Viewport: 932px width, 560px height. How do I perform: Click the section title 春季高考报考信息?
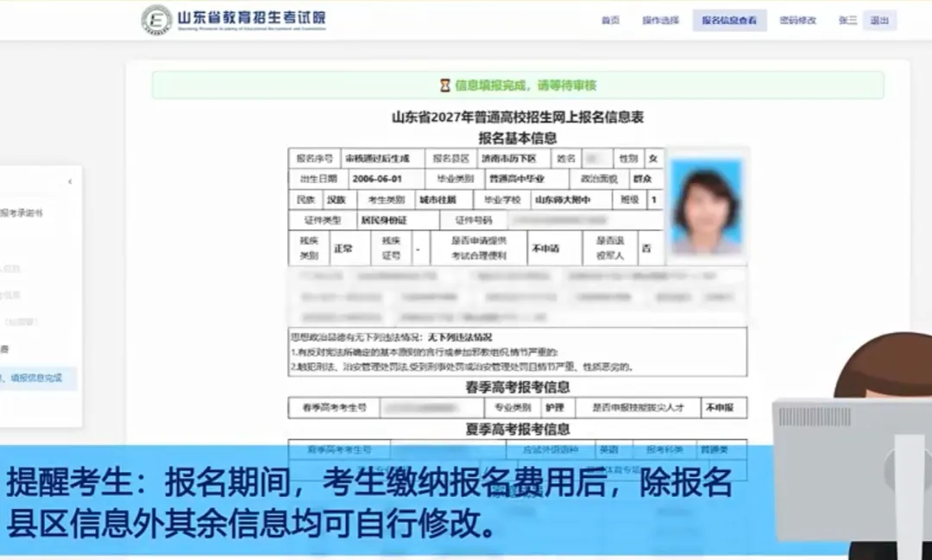pos(518,387)
